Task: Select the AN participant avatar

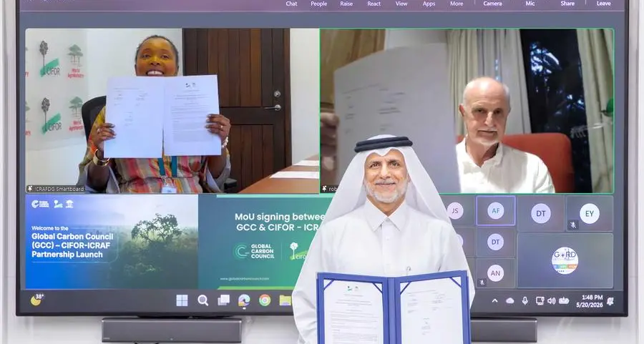Action: pos(496,273)
